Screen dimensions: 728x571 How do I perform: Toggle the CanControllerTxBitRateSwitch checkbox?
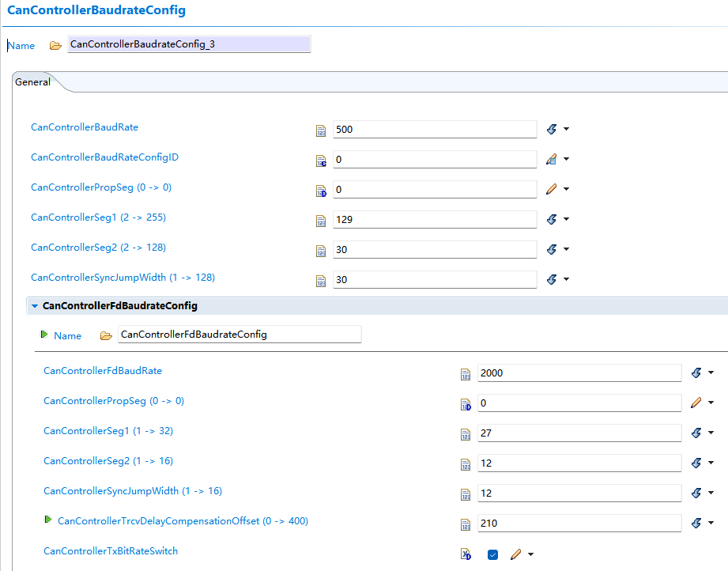coord(492,554)
